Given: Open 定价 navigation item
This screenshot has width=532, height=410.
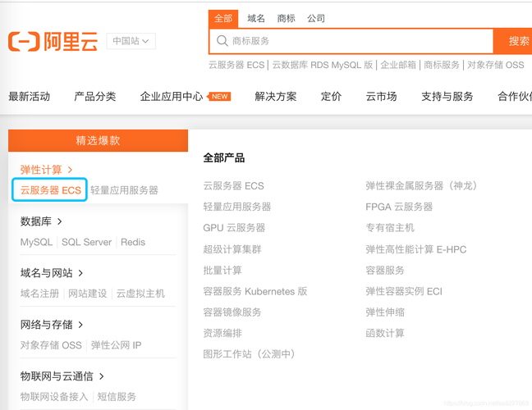Looking at the screenshot, I should pos(331,97).
